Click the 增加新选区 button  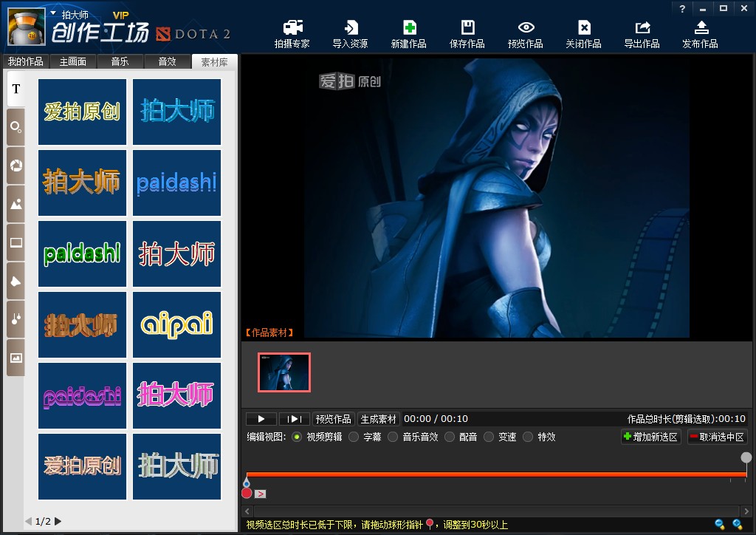click(650, 437)
